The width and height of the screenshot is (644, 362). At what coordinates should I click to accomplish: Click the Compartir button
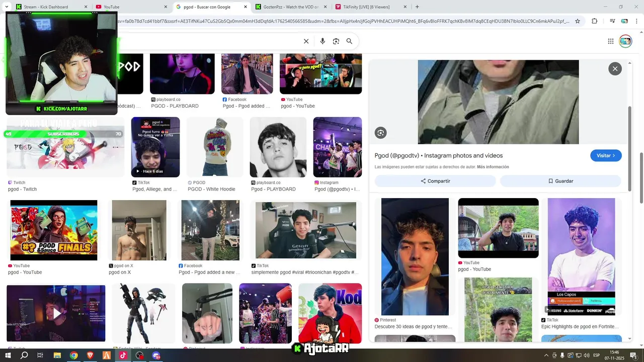[x=435, y=181]
